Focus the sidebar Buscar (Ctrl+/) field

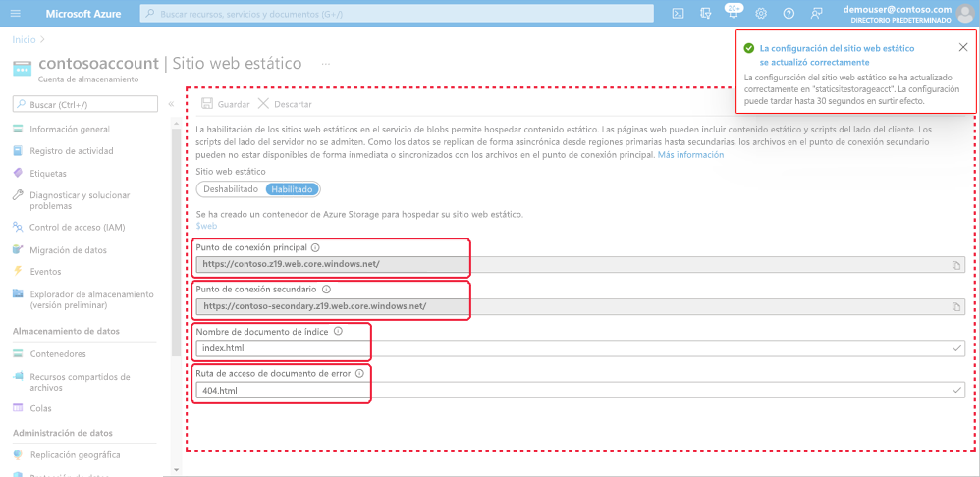[x=85, y=104]
